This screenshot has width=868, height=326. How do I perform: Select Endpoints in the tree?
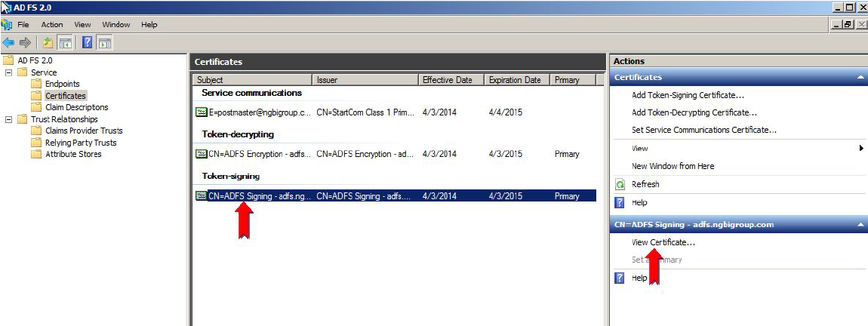point(63,84)
